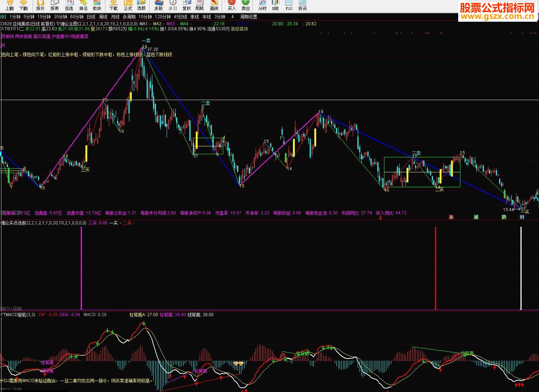Click the DIF: -0.20 readout
The width and height of the screenshot is (539, 392).
tap(48, 315)
